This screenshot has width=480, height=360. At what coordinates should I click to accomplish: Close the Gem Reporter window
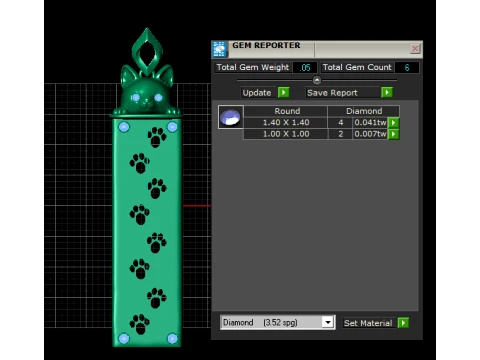coord(415,49)
